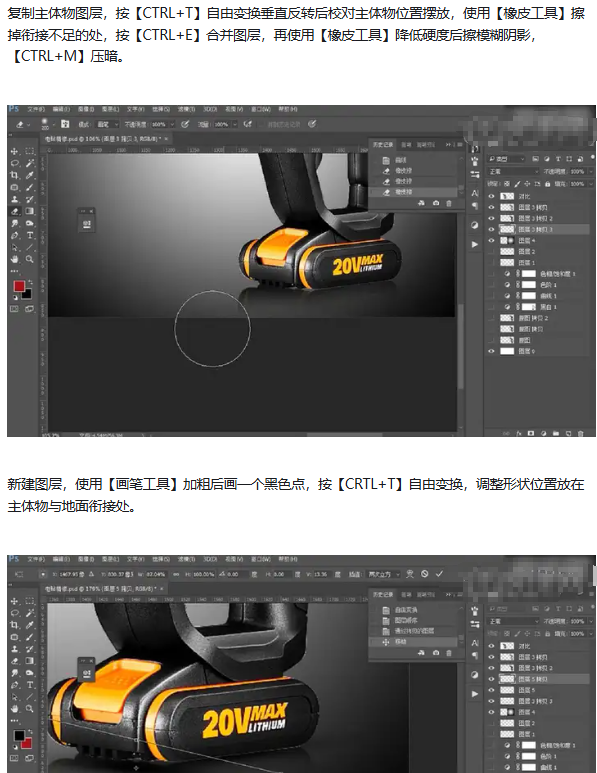Open 图层(L) menu in lower screenshot
The width and height of the screenshot is (597, 773).
pyautogui.click(x=110, y=559)
